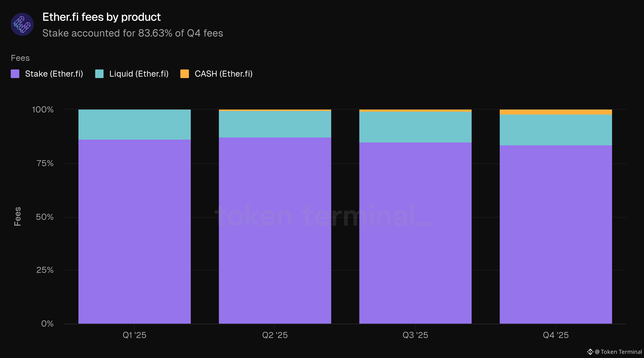Click the Ether.fi logo icon
Screen dimensions: 644x358
click(22, 24)
